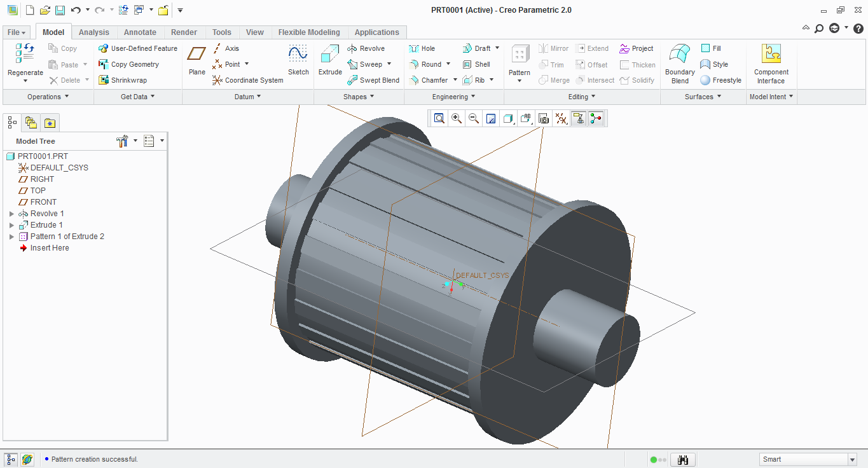
Task: Select DEFAULT_CSYS in model tree
Action: click(53, 168)
